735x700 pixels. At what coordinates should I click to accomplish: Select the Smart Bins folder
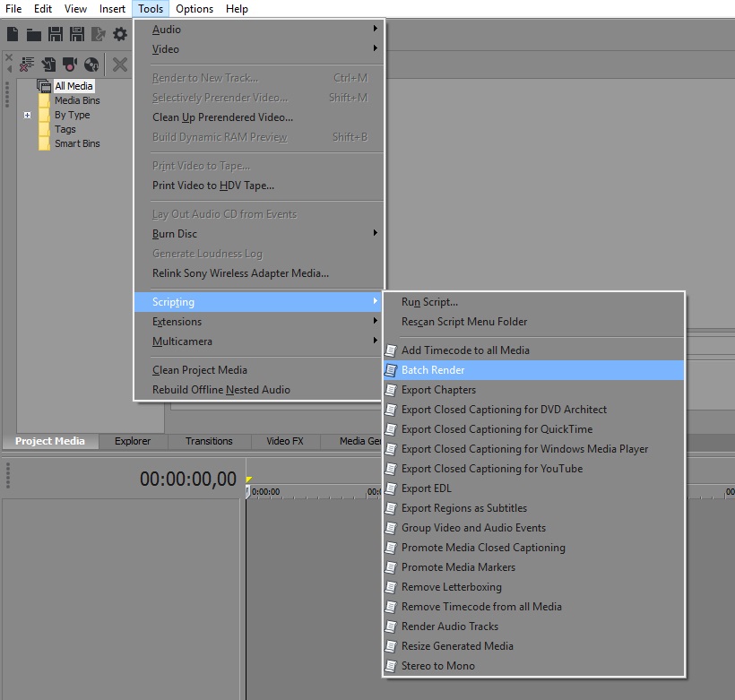(x=76, y=143)
